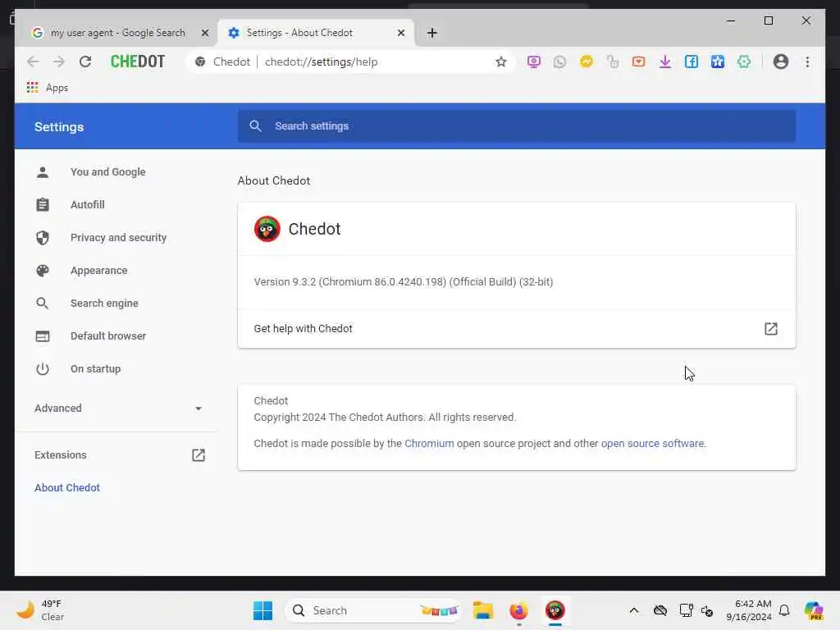Click the CHEDOT logo in toolbar
The image size is (840, 630).
138,62
